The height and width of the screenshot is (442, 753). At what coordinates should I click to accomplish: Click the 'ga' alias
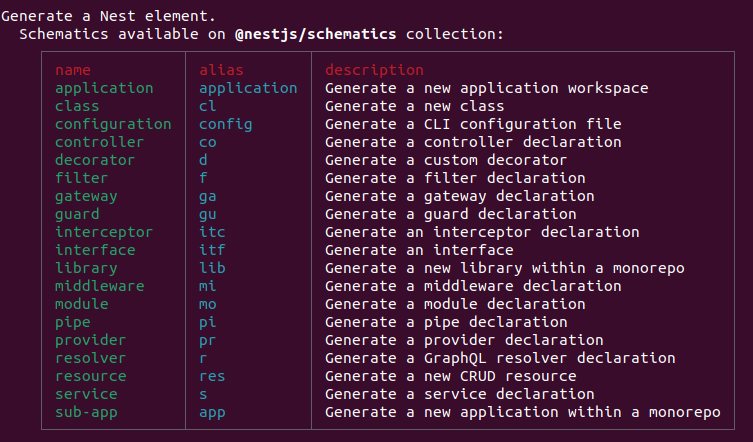[208, 197]
